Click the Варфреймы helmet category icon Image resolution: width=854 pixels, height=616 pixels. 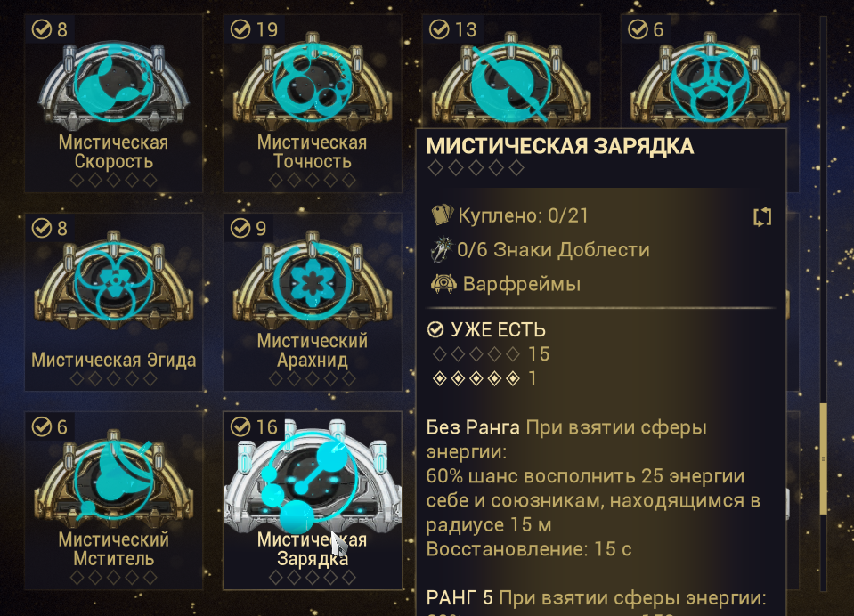coord(443,283)
